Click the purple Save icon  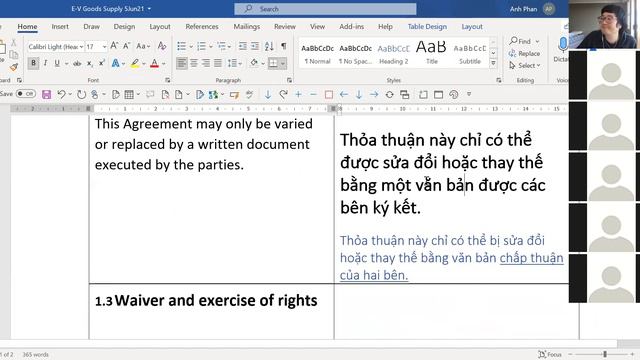(x=47, y=95)
